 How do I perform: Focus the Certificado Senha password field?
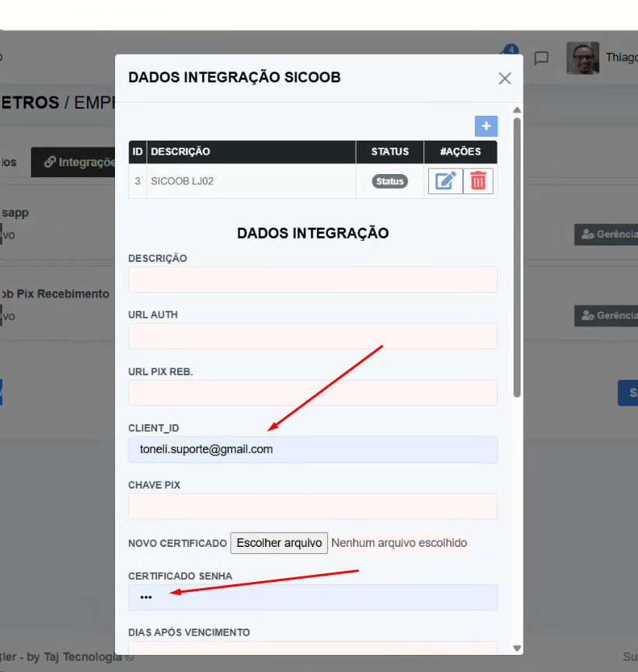tap(312, 597)
